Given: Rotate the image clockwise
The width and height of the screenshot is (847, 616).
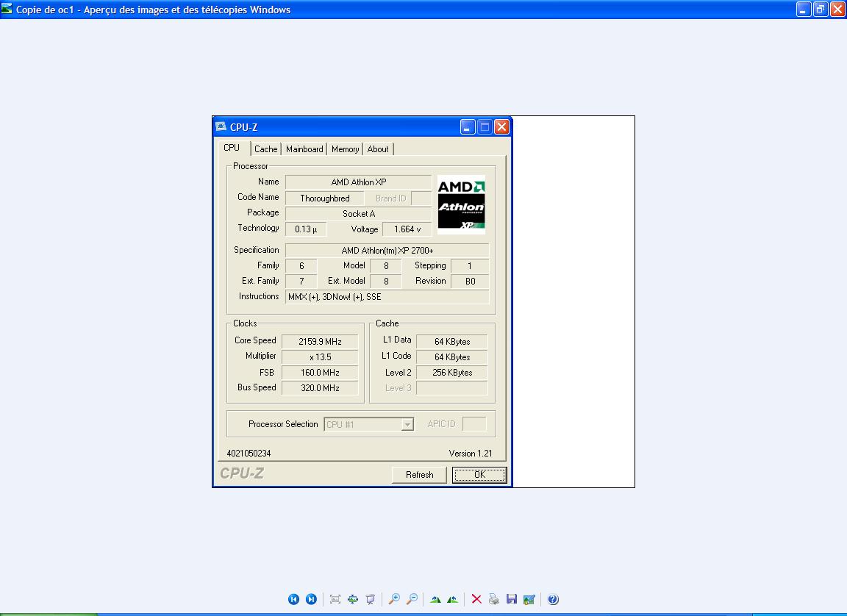Looking at the screenshot, I should [435, 599].
